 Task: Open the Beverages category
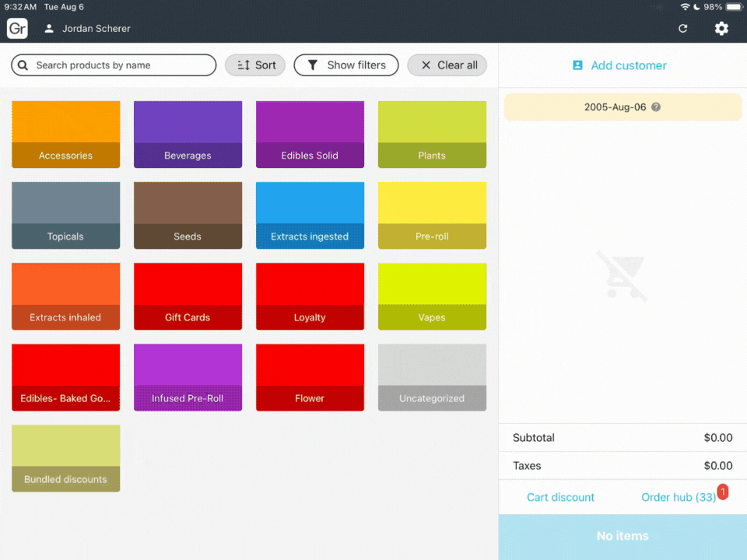pos(188,135)
